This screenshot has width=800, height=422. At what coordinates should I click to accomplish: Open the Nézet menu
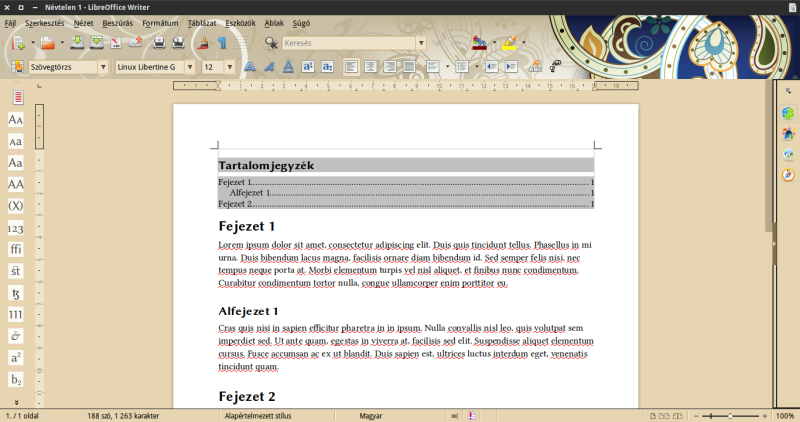click(x=83, y=23)
